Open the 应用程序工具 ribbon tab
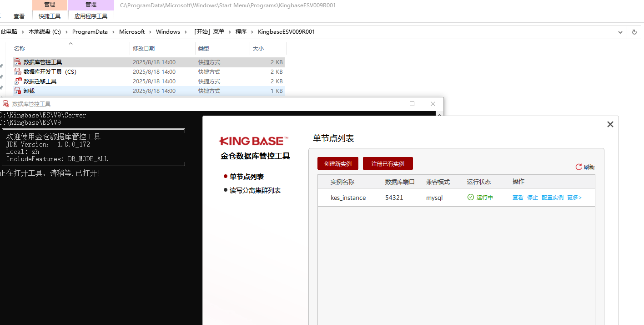This screenshot has width=644, height=325. [x=91, y=16]
